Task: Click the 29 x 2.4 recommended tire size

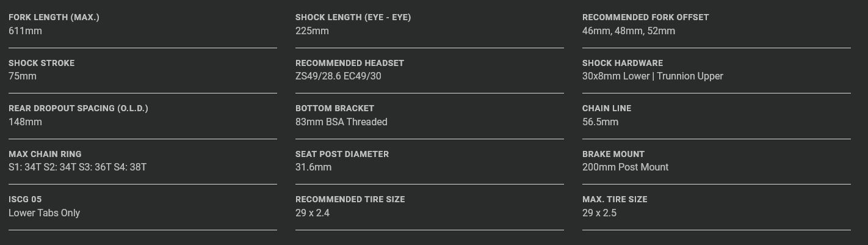Action: [x=313, y=213]
